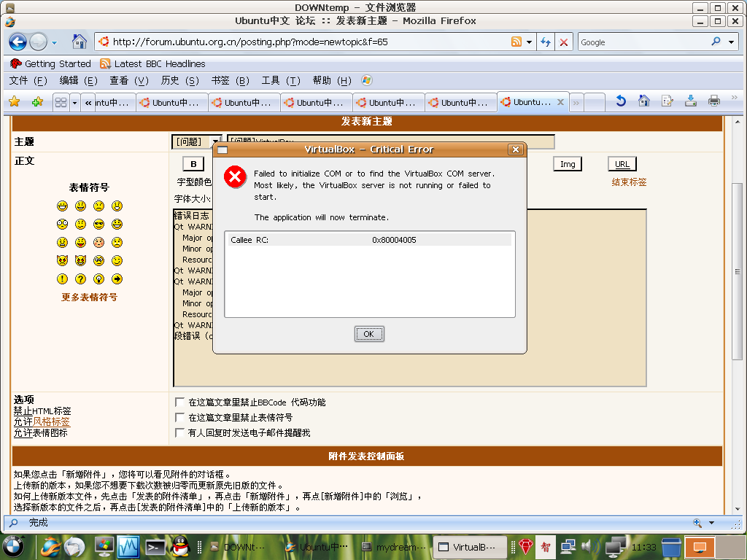Viewport: 747px width, 560px height.
Task: Open Getting Started bookmark
Action: (x=50, y=63)
